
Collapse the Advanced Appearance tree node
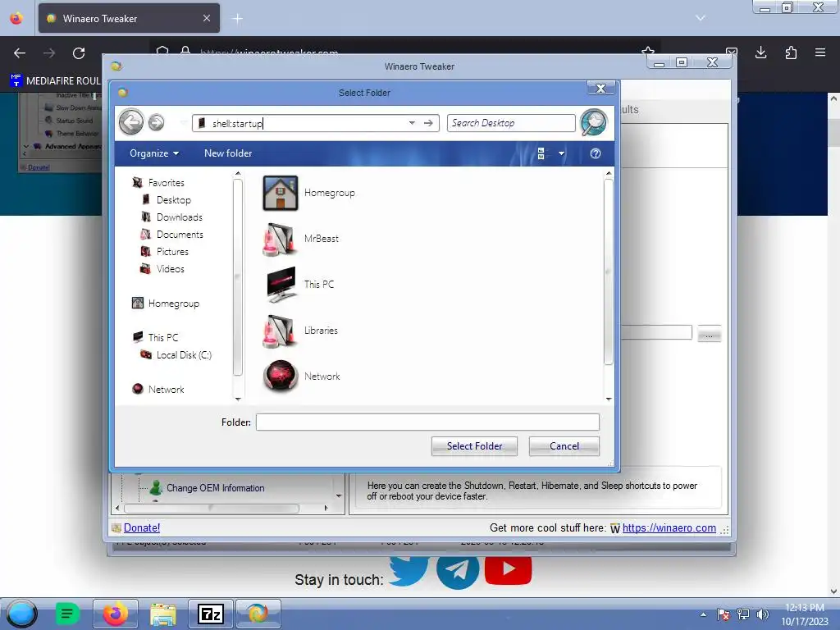coord(25,146)
